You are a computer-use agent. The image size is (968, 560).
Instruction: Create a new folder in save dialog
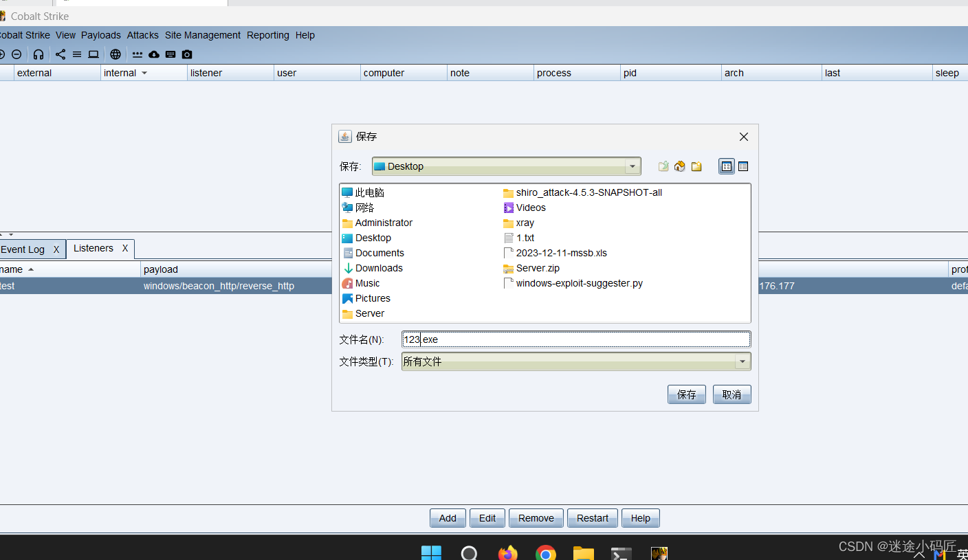[x=696, y=166]
